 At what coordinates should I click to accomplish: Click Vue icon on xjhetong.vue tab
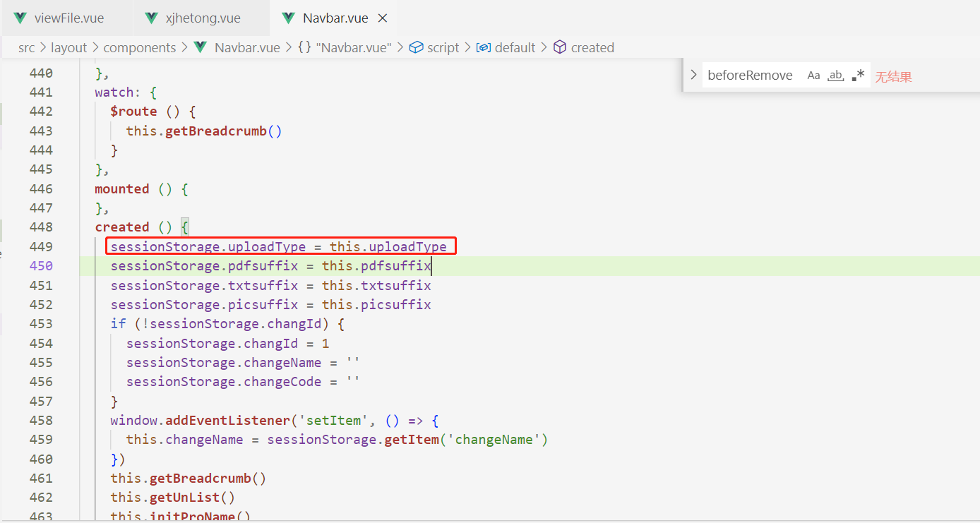tap(152, 18)
